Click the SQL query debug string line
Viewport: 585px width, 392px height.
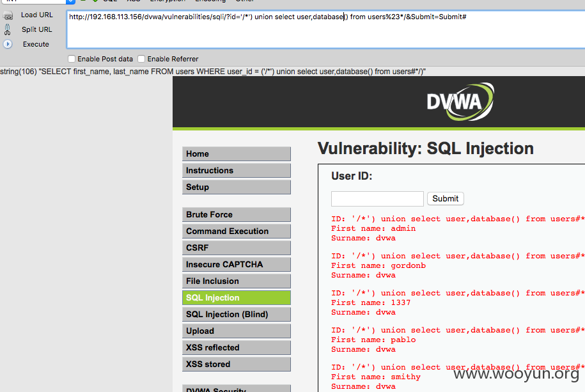pyautogui.click(x=213, y=72)
